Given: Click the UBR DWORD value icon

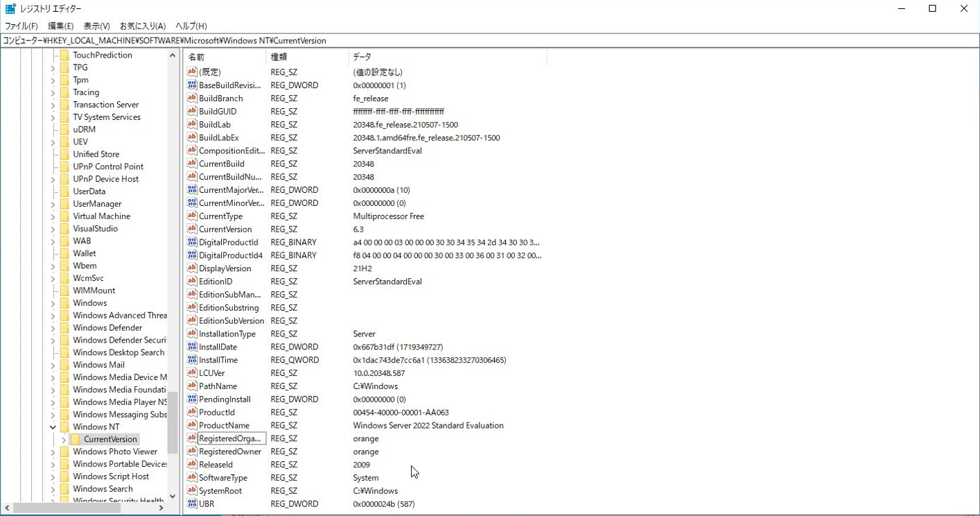Looking at the screenshot, I should coord(192,504).
